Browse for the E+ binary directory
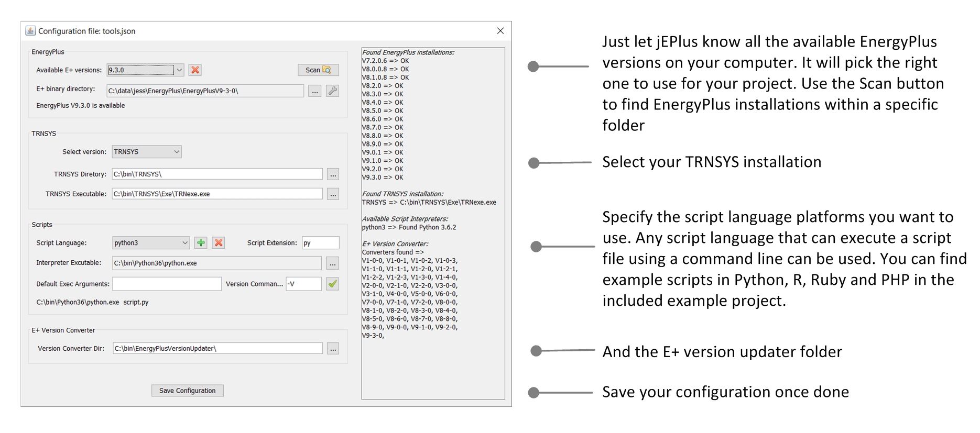The width and height of the screenshot is (980, 433). click(314, 91)
